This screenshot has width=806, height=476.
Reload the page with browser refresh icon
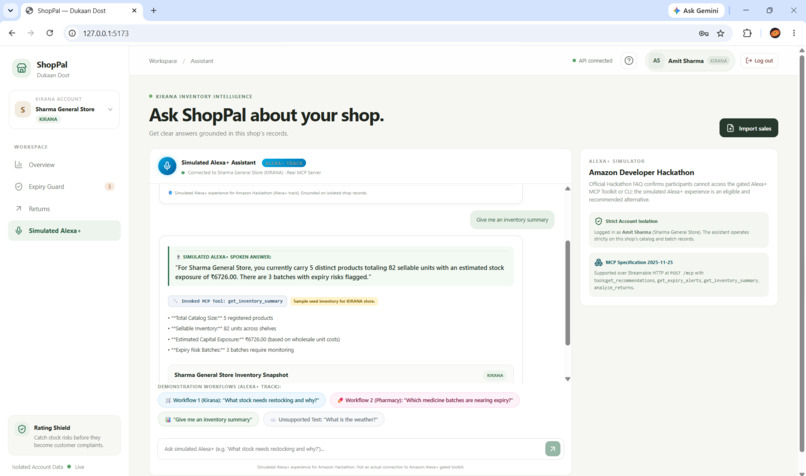(x=49, y=33)
